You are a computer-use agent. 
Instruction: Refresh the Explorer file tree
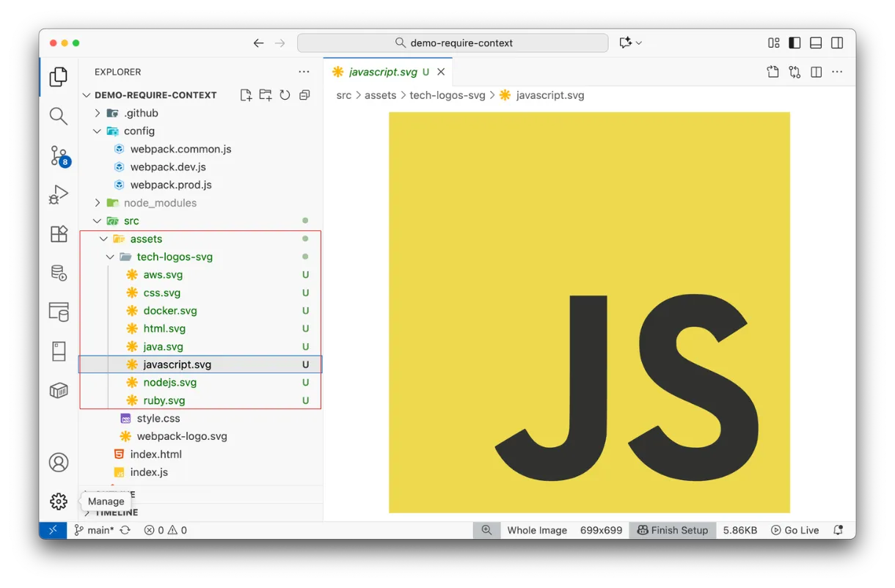click(285, 95)
